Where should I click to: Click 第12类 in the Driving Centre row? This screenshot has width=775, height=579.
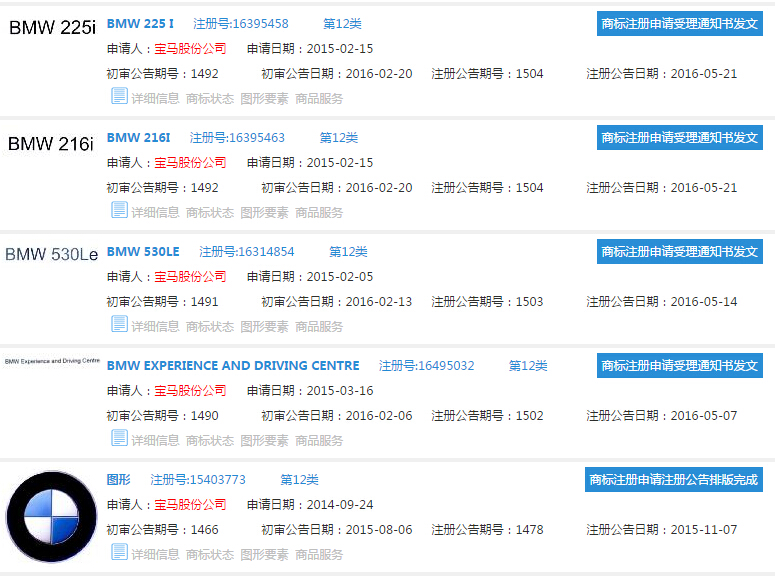(528, 365)
